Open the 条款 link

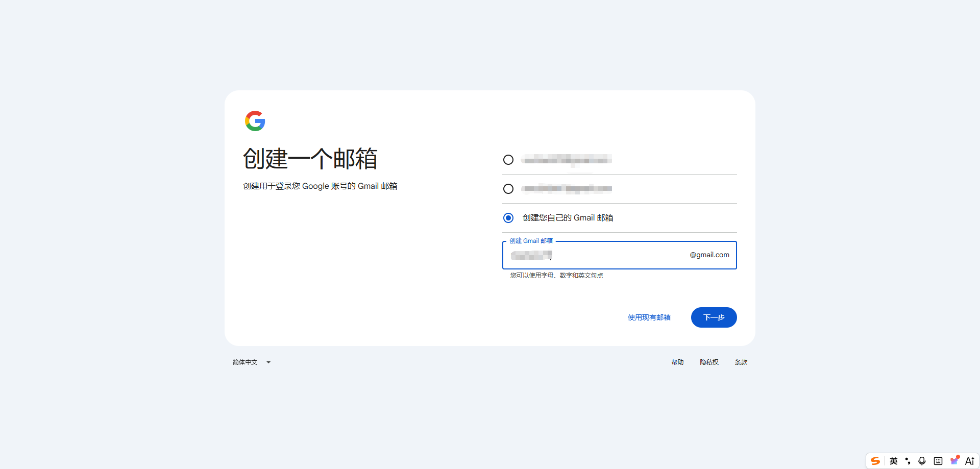pos(741,362)
